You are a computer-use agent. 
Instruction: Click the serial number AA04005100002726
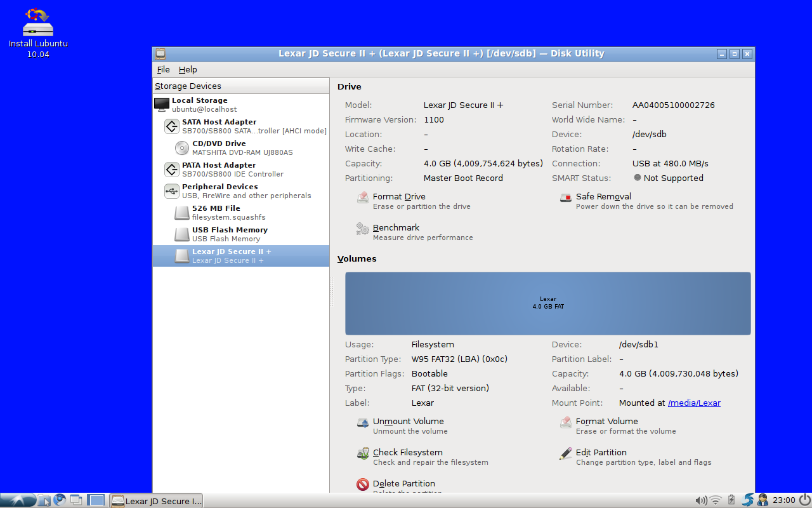[x=674, y=105]
